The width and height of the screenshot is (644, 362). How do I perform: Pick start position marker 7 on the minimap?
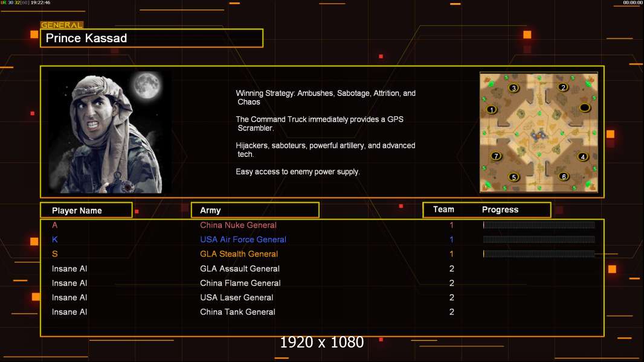click(496, 156)
